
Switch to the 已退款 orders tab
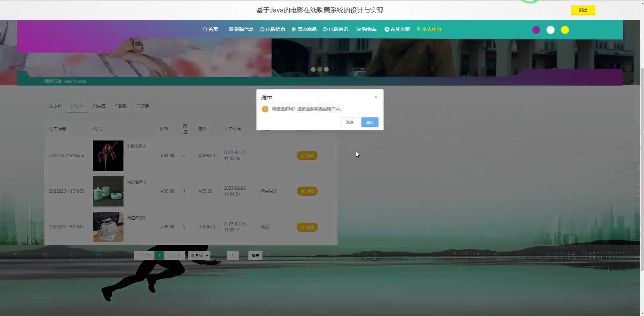click(121, 106)
